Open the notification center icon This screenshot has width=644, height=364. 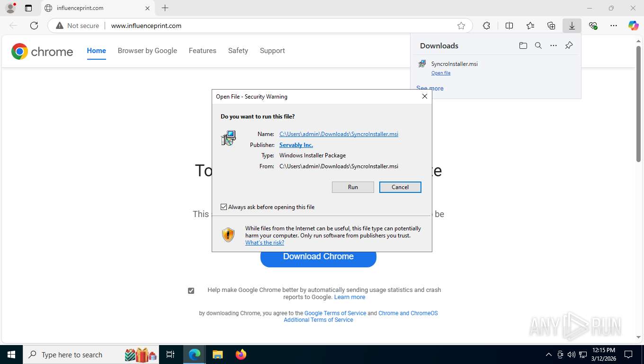(628, 355)
